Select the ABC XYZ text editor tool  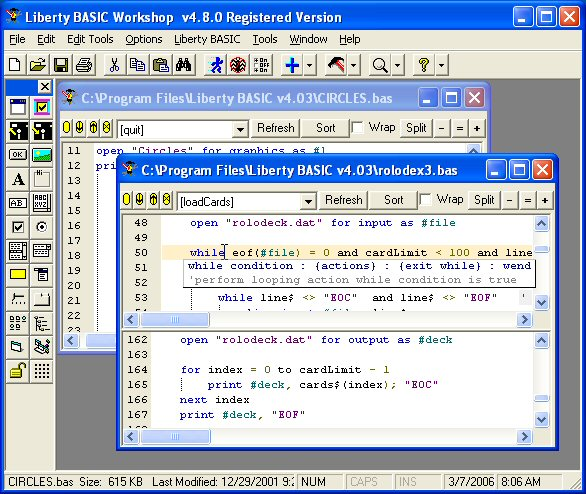[42, 203]
